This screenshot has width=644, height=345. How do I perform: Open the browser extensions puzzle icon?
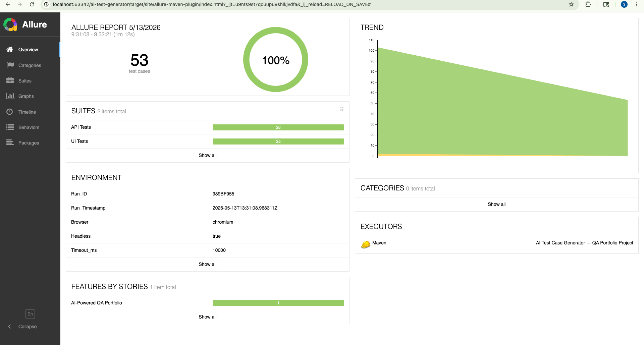coord(588,4)
